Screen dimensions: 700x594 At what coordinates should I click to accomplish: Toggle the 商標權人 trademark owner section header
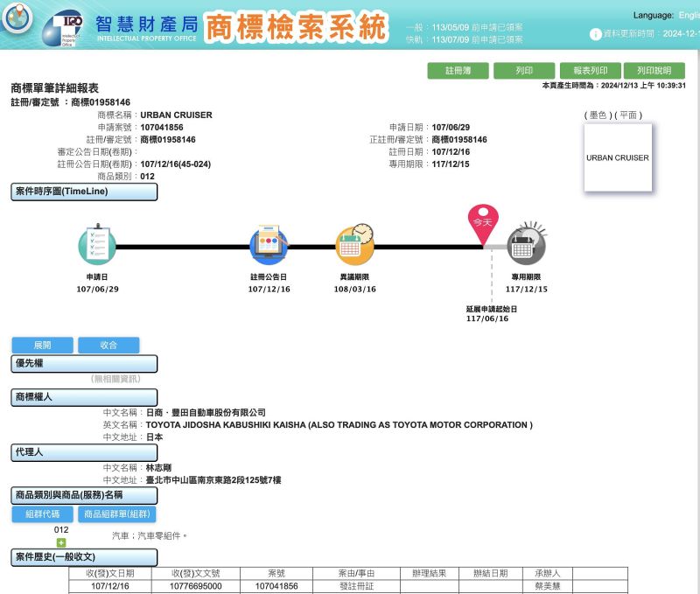click(84, 397)
